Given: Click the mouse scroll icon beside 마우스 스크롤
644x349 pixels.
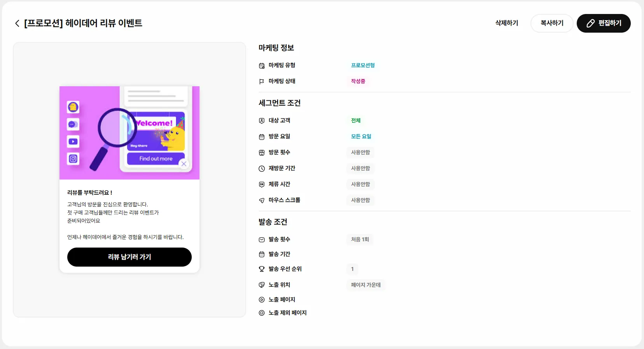Looking at the screenshot, I should [x=262, y=201].
